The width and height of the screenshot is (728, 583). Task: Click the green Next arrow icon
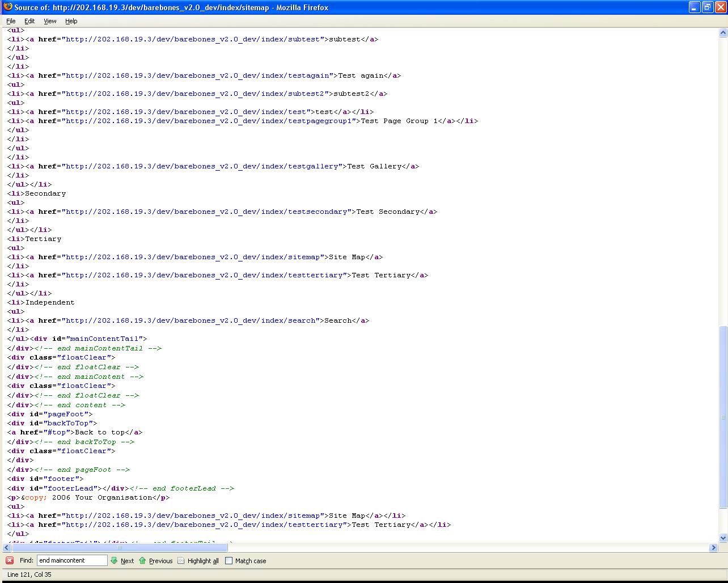(115, 561)
